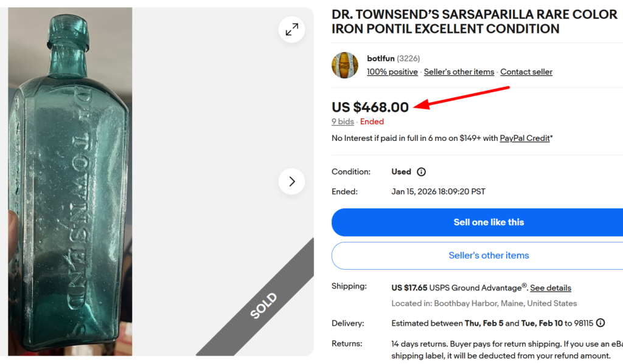
Task: Show the next listing photo
Action: [292, 181]
